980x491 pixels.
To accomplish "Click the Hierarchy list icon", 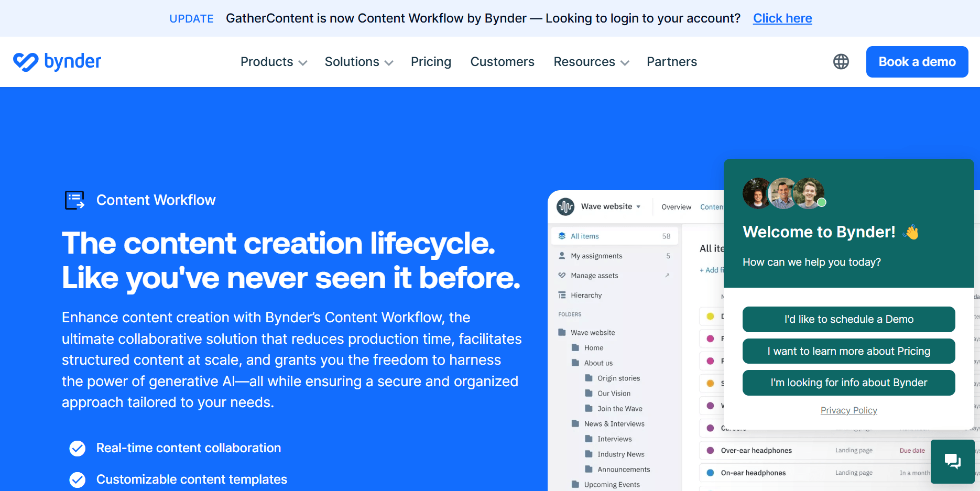I will [x=562, y=295].
